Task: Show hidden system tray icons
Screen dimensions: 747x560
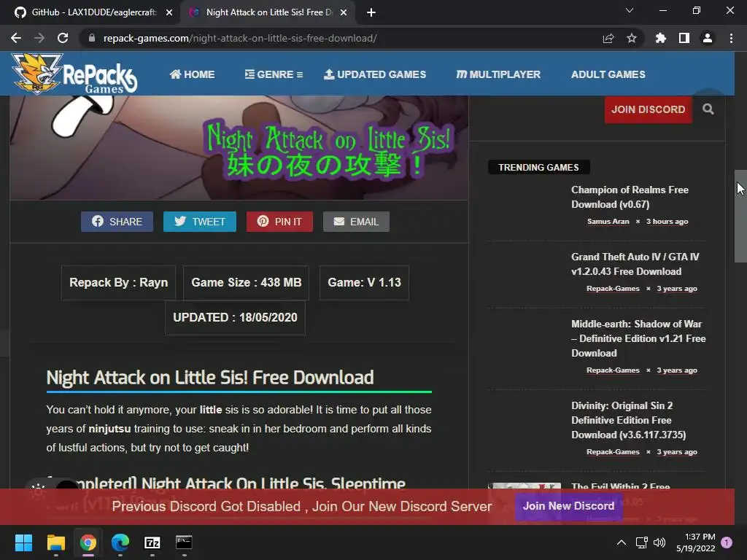Action: point(622,542)
